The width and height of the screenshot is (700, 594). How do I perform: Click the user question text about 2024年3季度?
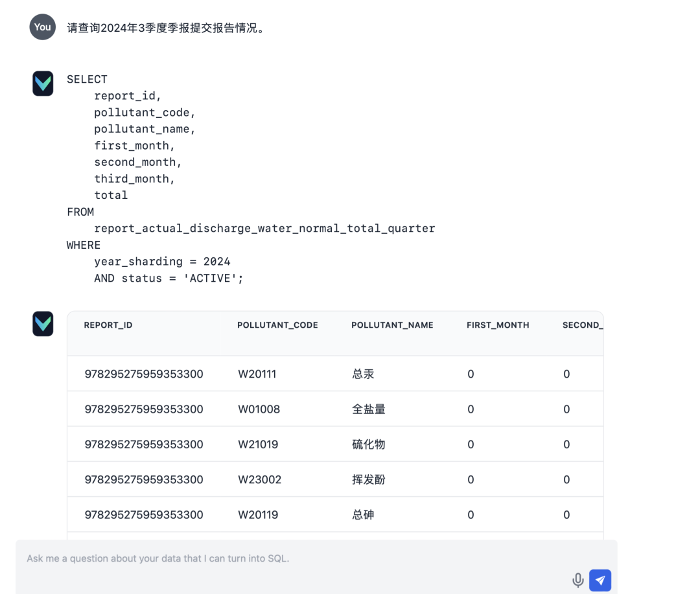167,28
